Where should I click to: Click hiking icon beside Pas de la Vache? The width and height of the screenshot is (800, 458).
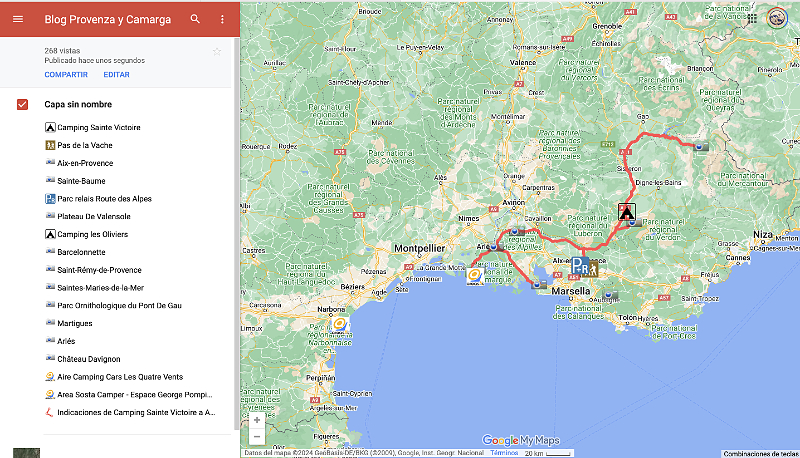click(50, 145)
